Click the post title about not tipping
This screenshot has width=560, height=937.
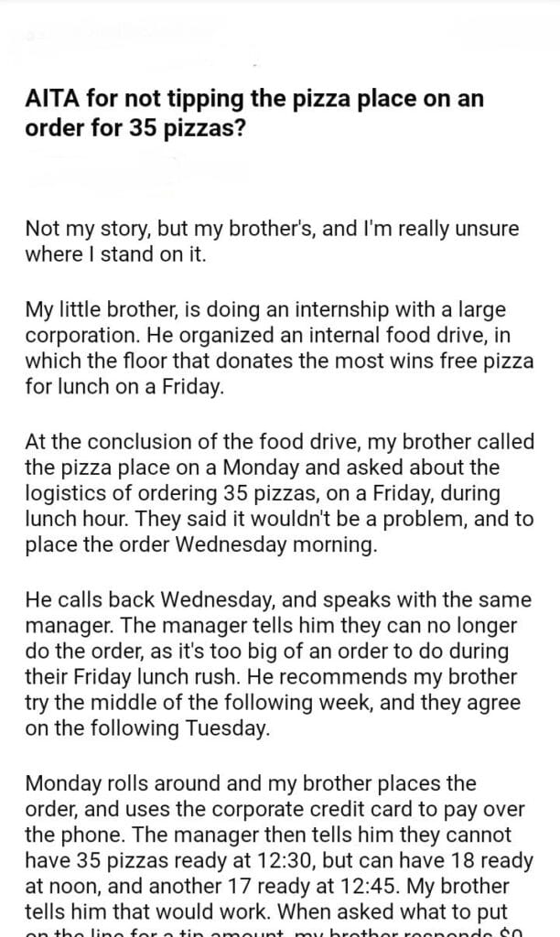point(253,113)
